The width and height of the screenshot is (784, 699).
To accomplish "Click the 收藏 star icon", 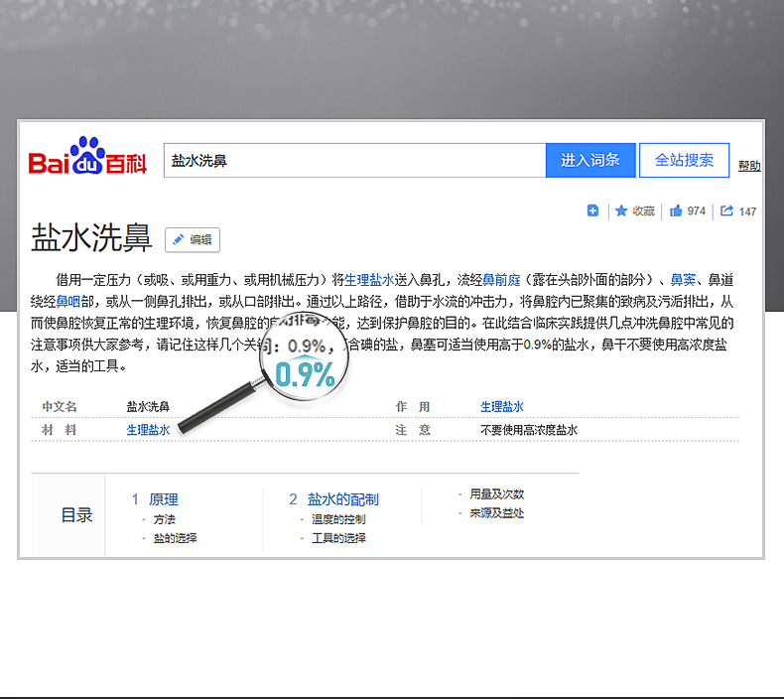I will (x=622, y=210).
